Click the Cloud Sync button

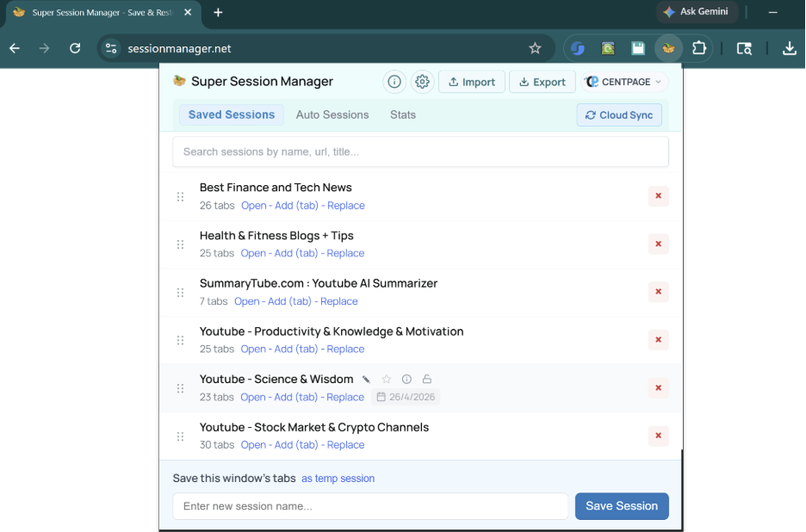click(619, 115)
